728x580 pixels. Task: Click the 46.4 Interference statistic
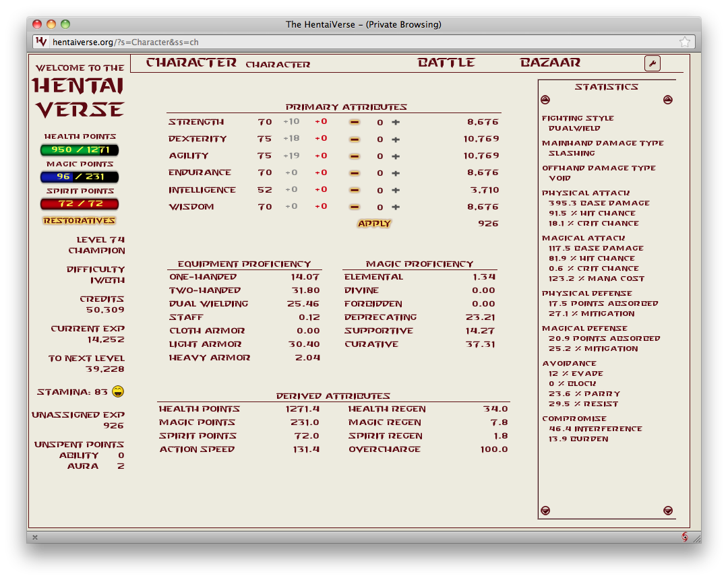[595, 428]
